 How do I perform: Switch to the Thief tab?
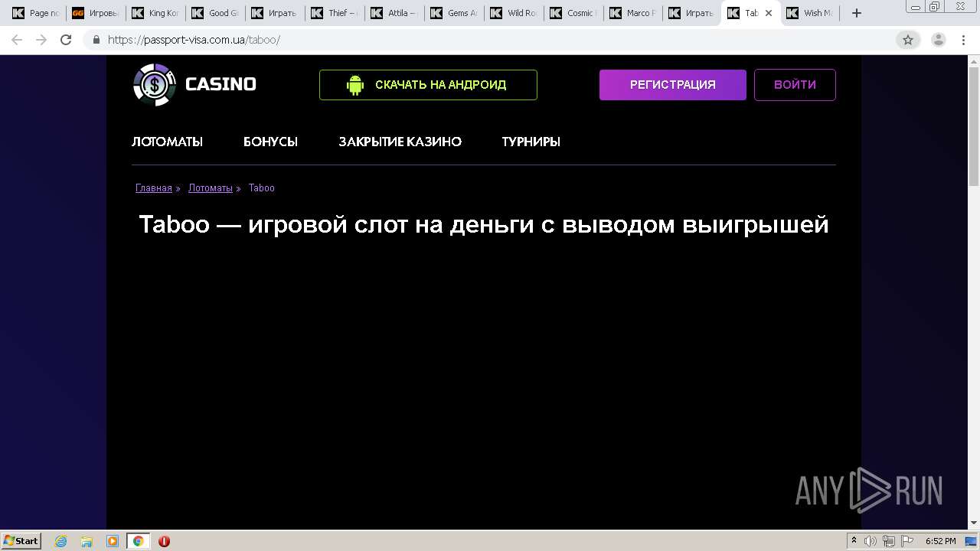point(335,13)
